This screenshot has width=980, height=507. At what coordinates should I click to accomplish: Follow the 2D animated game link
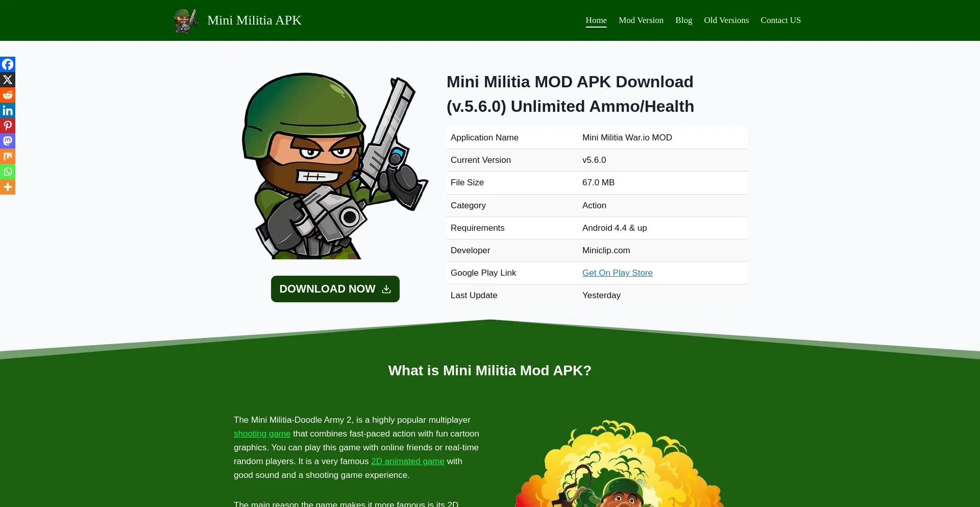407,461
